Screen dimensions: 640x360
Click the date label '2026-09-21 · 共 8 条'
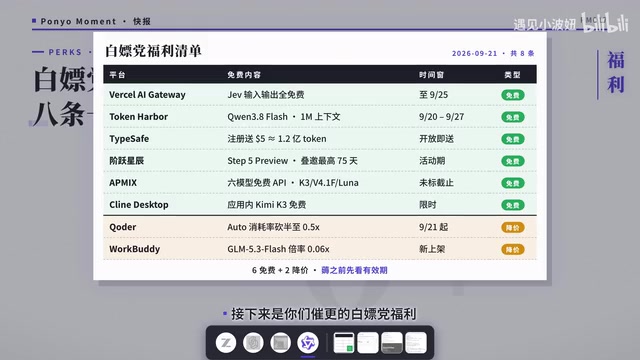(x=493, y=53)
